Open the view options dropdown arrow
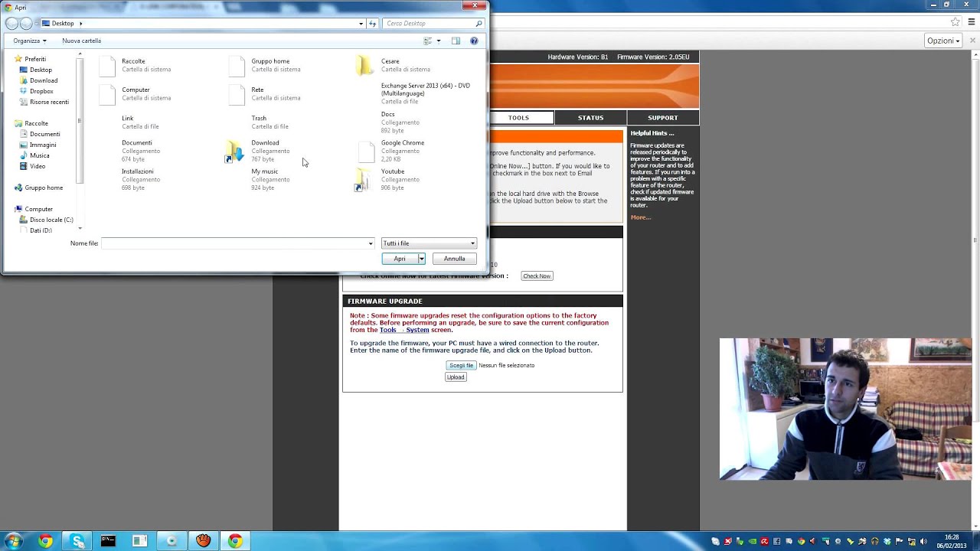The height and width of the screenshot is (551, 980). tap(439, 41)
